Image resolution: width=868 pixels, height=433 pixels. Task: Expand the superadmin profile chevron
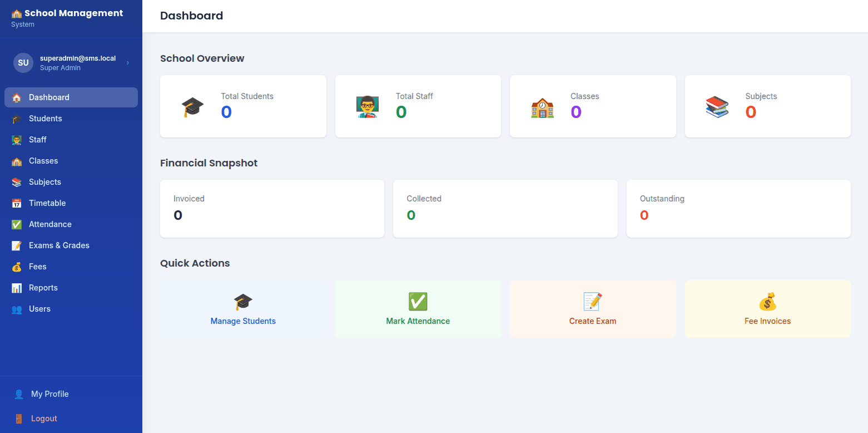tap(127, 63)
